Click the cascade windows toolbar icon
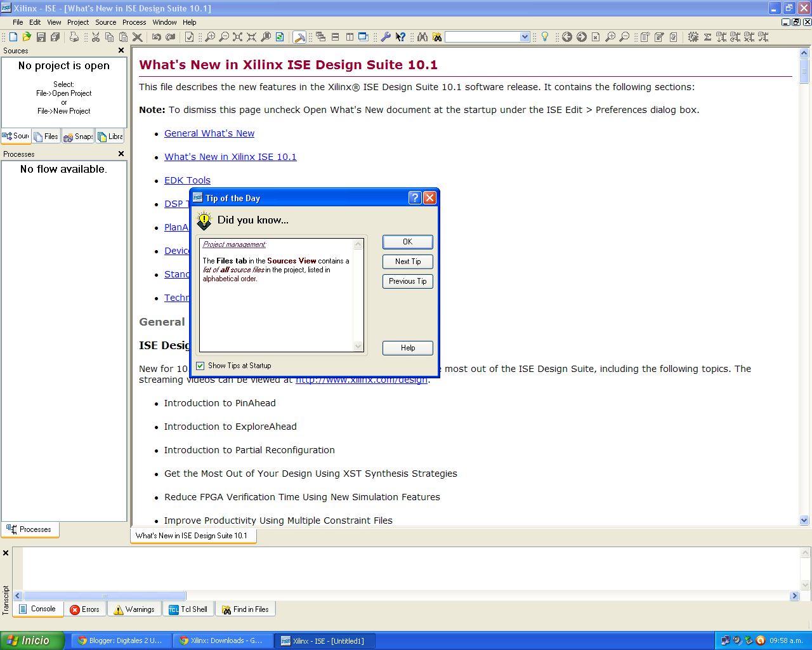 pos(321,37)
